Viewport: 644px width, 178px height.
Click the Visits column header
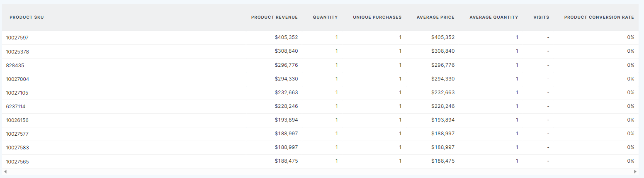click(541, 17)
